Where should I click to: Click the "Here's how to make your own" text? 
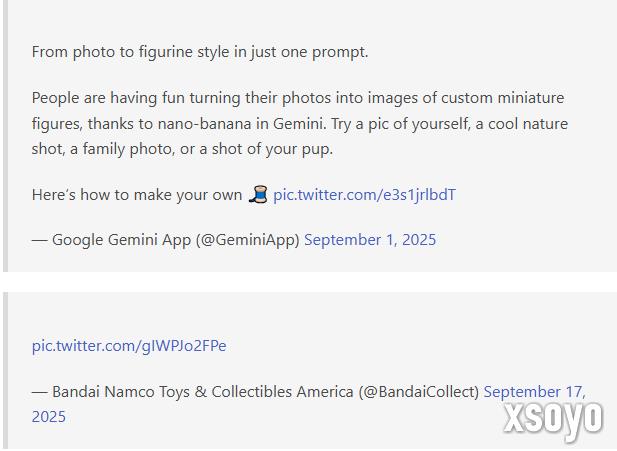(138, 195)
